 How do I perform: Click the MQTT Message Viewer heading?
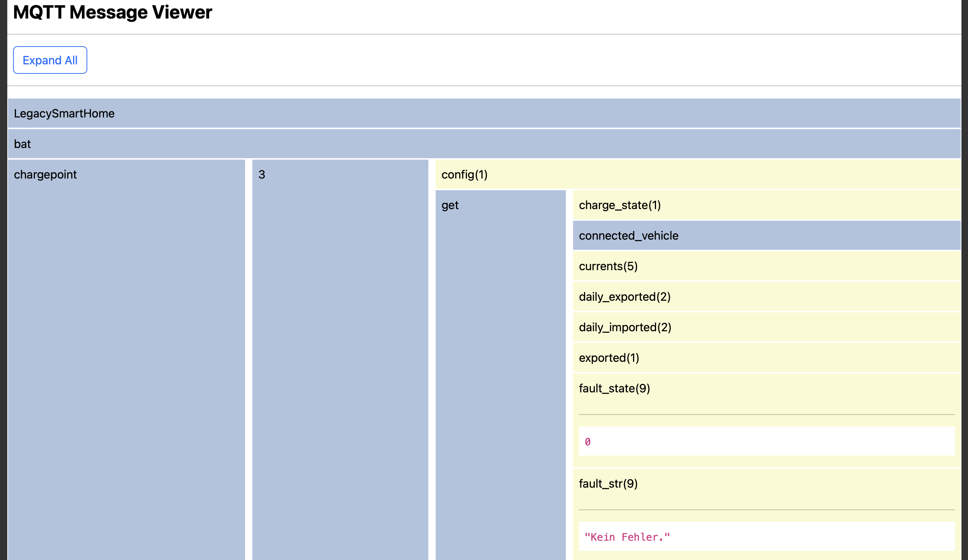click(x=113, y=12)
